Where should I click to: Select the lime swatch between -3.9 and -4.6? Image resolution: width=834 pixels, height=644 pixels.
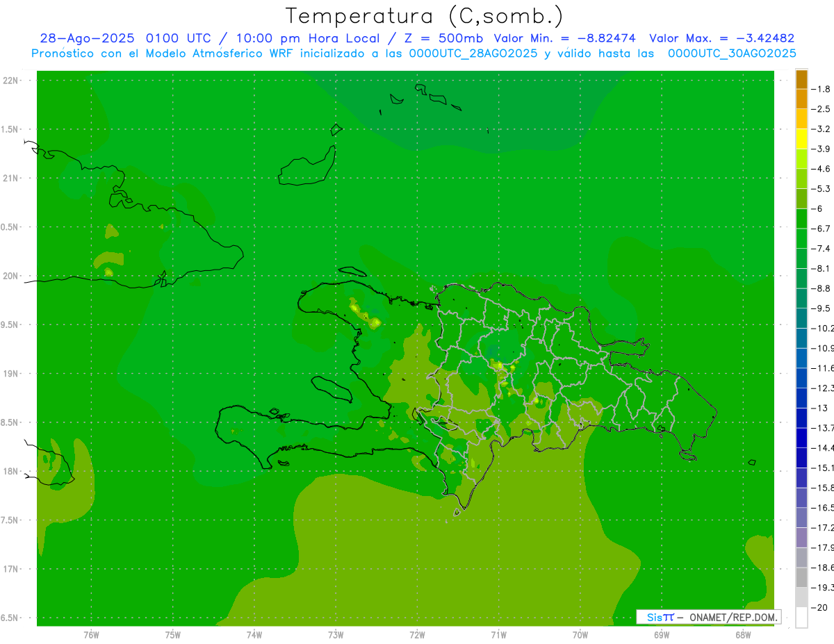801,159
